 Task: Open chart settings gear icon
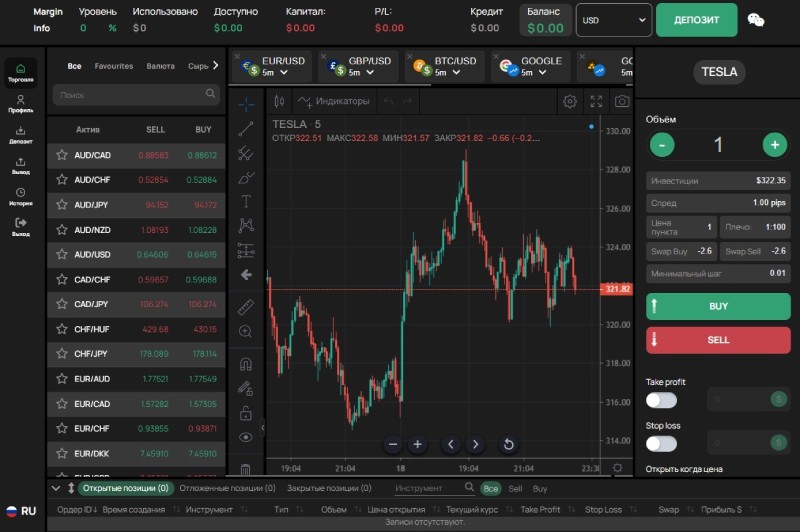570,102
